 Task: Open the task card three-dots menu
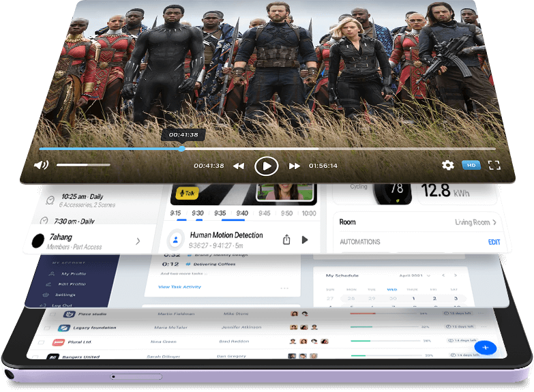pyautogui.click(x=284, y=288)
